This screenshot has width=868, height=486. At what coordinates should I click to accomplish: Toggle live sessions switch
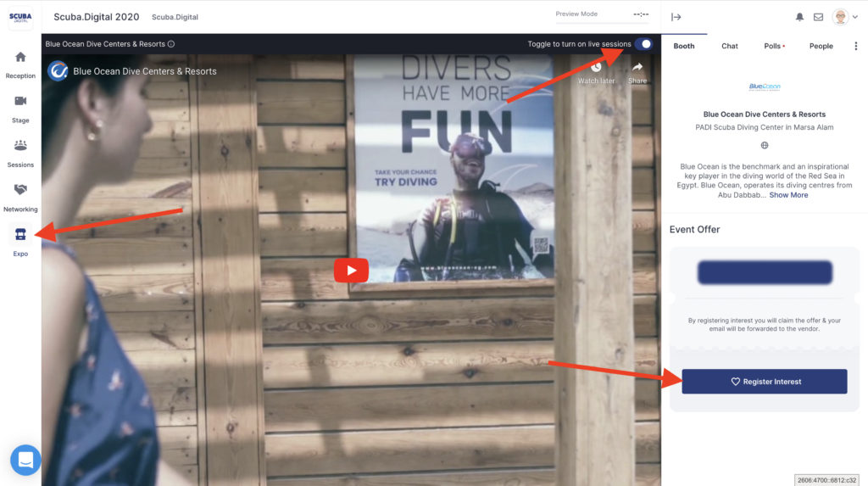click(643, 44)
